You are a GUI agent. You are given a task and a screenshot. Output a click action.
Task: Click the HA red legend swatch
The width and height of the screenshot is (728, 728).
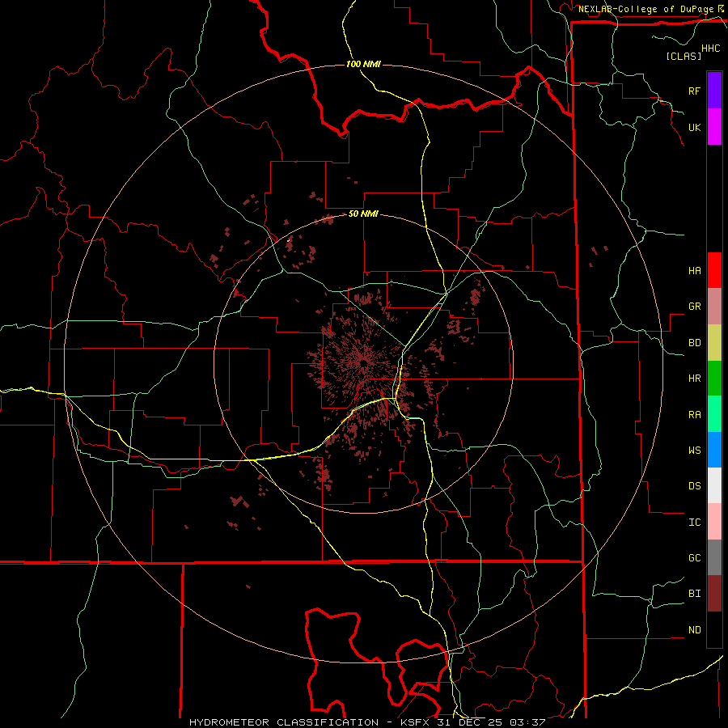click(714, 270)
